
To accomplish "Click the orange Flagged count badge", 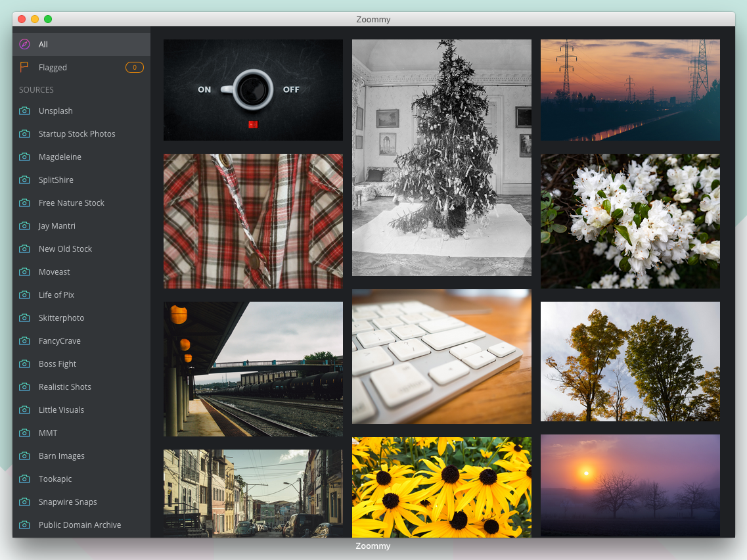I will coord(134,67).
